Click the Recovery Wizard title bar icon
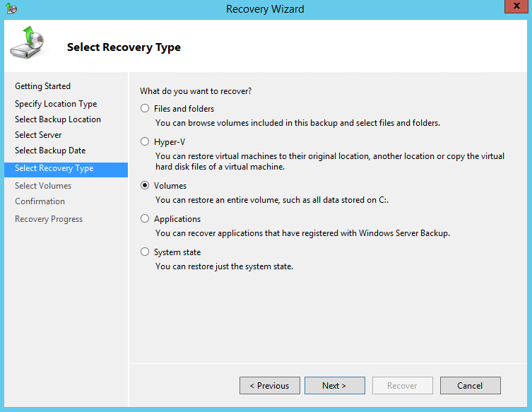This screenshot has width=532, height=412. [x=10, y=9]
